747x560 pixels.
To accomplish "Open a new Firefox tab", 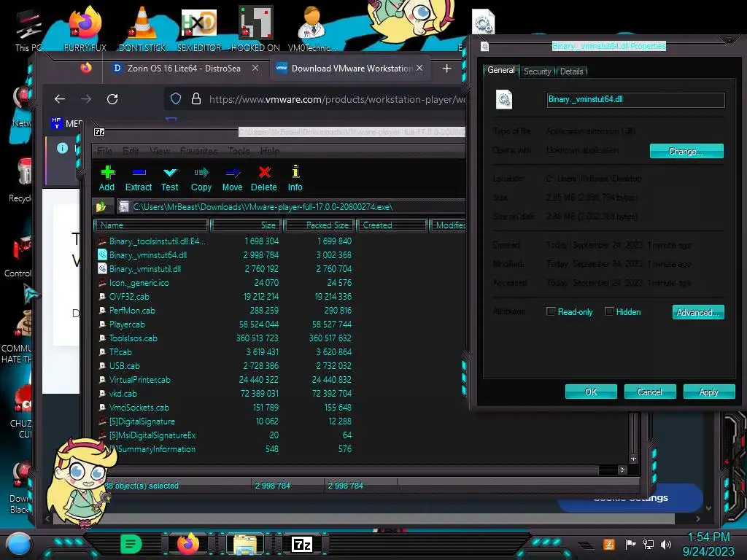I will tap(446, 69).
